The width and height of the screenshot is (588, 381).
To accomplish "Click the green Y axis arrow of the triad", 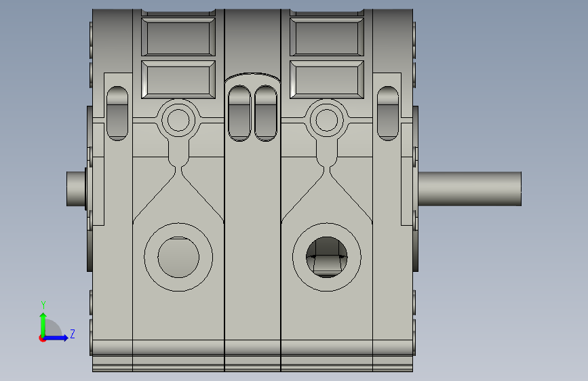I will click(43, 324).
